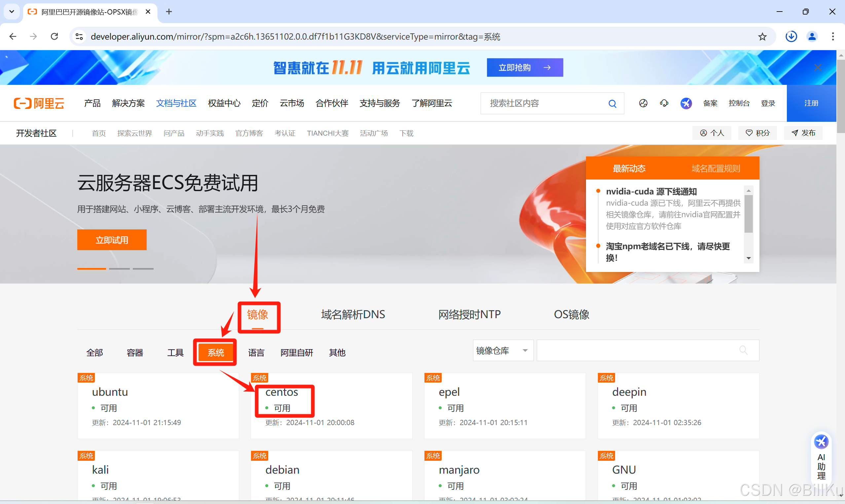The width and height of the screenshot is (845, 504).
Task: Click the Aliyun logo
Action: pyautogui.click(x=39, y=103)
